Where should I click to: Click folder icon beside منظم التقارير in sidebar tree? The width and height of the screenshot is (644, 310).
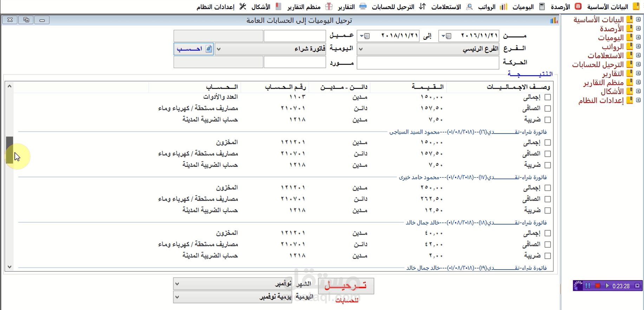click(x=630, y=82)
